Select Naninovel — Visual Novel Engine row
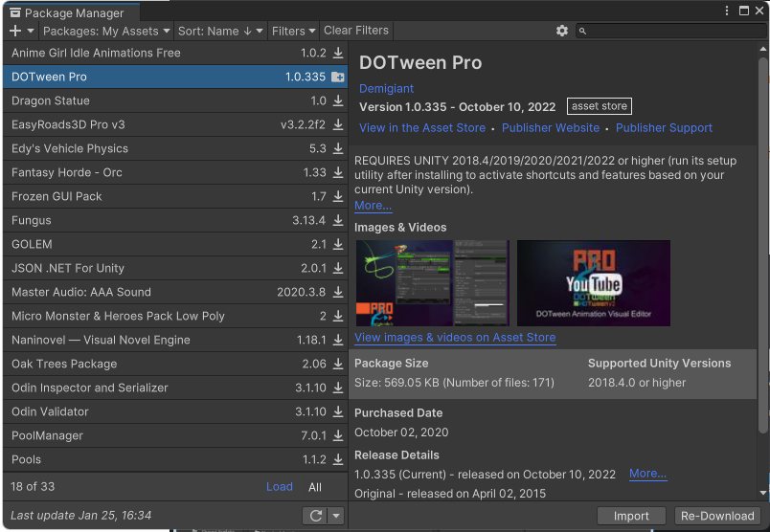This screenshot has height=532, width=770. (x=175, y=340)
